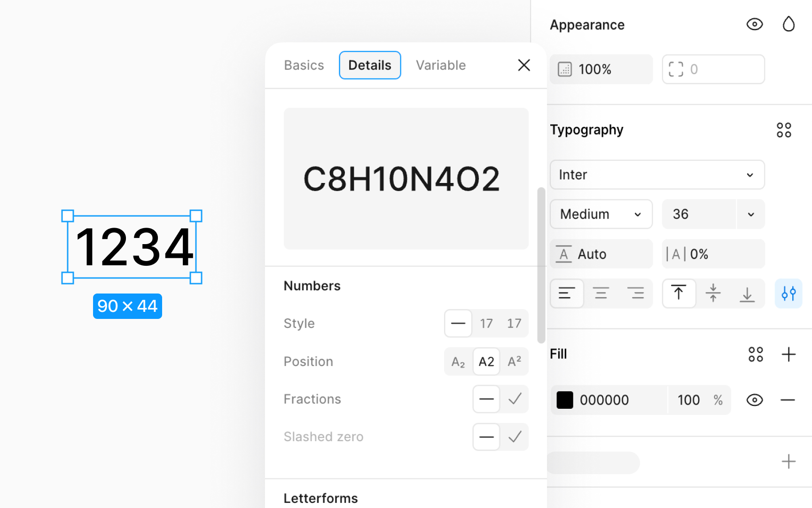Select the A2 superscript position option
812x508 pixels.
[514, 361]
